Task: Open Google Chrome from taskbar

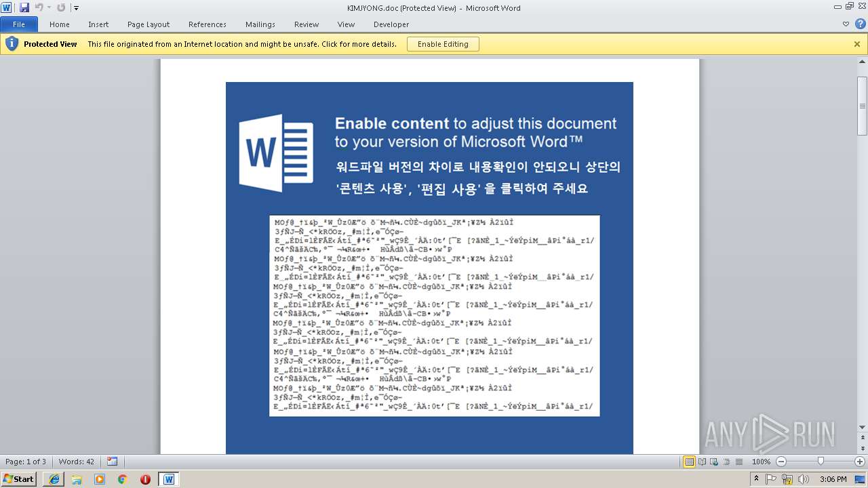Action: click(x=122, y=479)
